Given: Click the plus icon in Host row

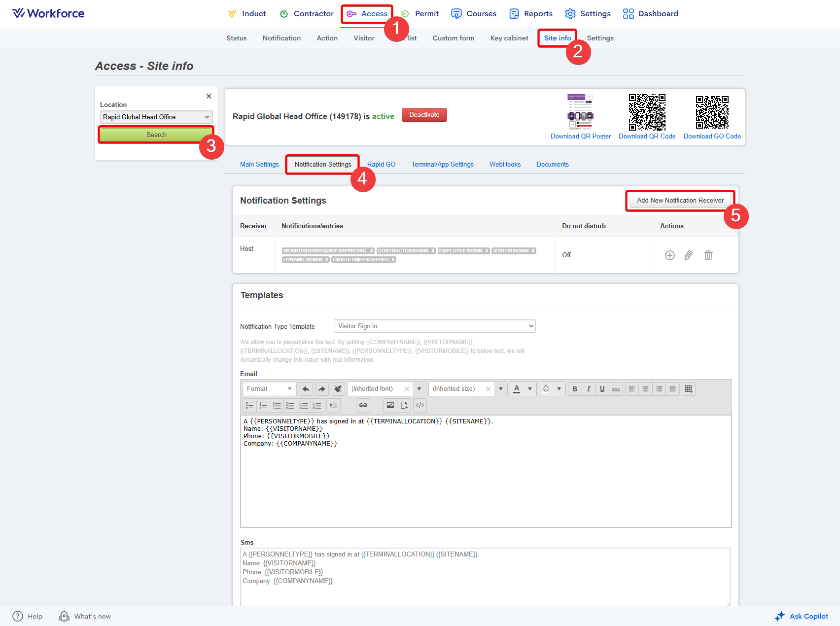Looking at the screenshot, I should point(669,255).
